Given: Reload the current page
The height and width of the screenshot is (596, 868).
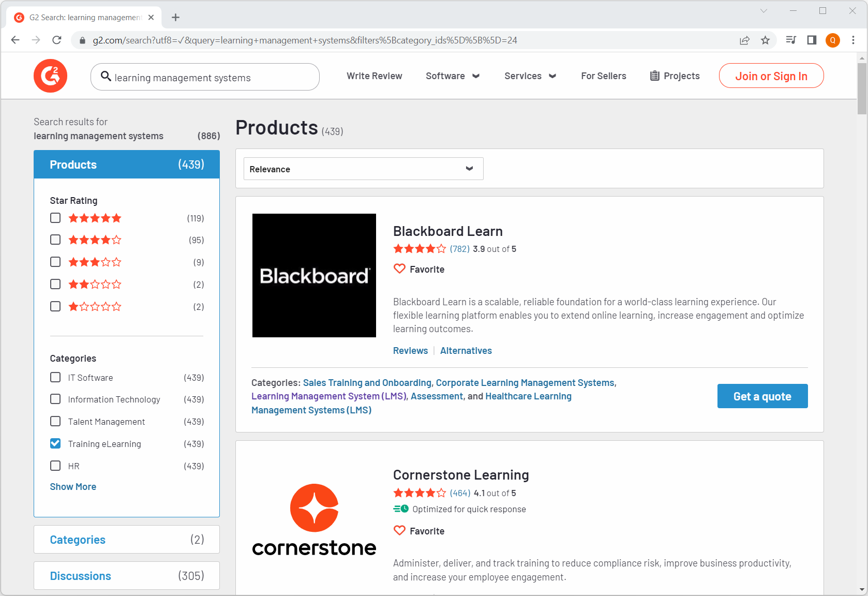Looking at the screenshot, I should click(57, 40).
